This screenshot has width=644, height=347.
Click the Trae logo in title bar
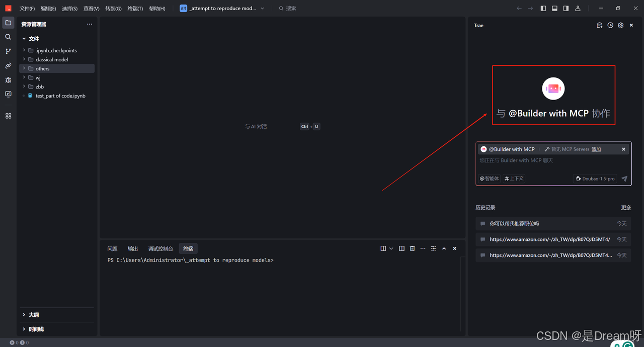[8, 8]
